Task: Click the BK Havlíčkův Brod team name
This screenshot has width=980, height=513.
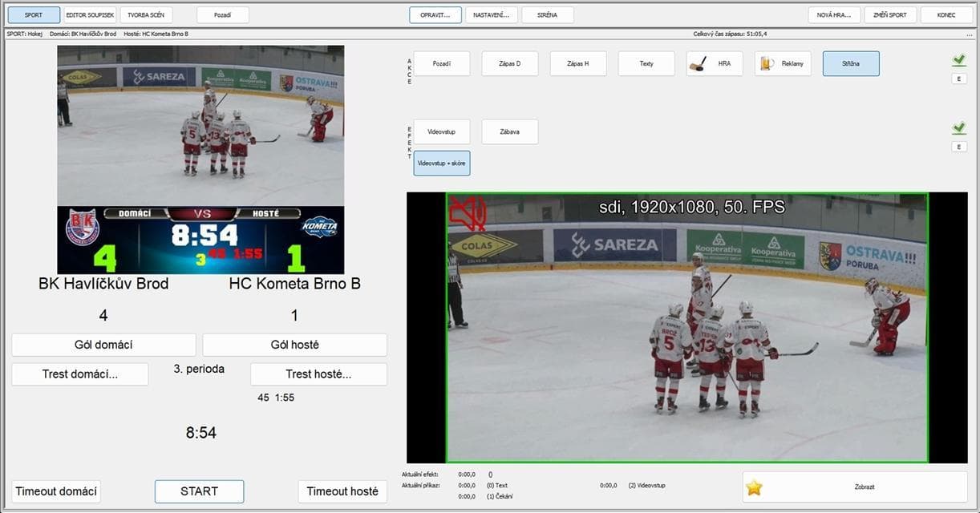Action: tap(103, 284)
